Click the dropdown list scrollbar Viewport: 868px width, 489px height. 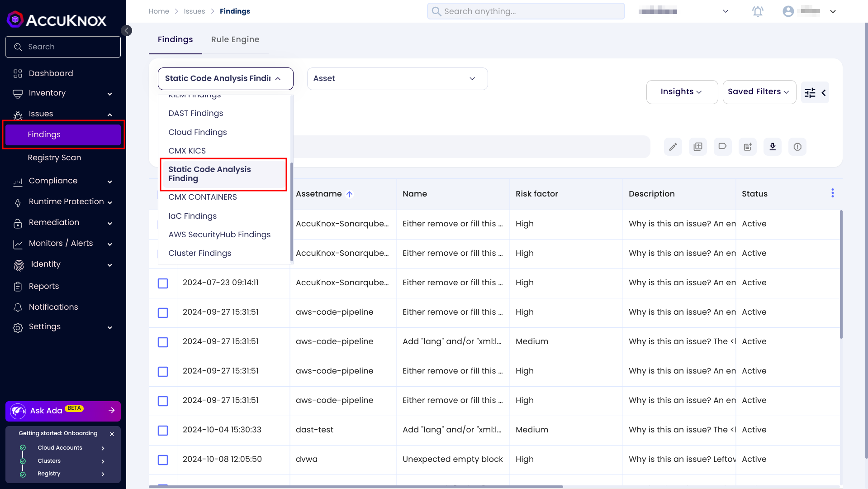(291, 212)
